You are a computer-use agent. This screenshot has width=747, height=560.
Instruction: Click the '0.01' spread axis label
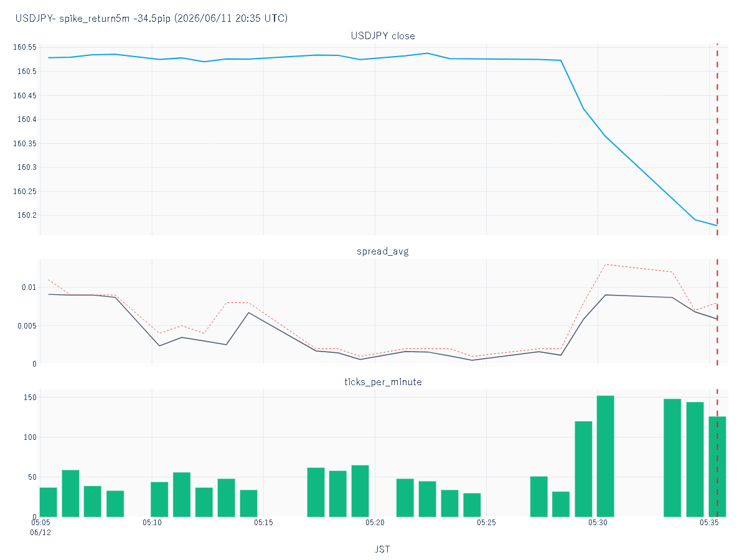point(29,287)
